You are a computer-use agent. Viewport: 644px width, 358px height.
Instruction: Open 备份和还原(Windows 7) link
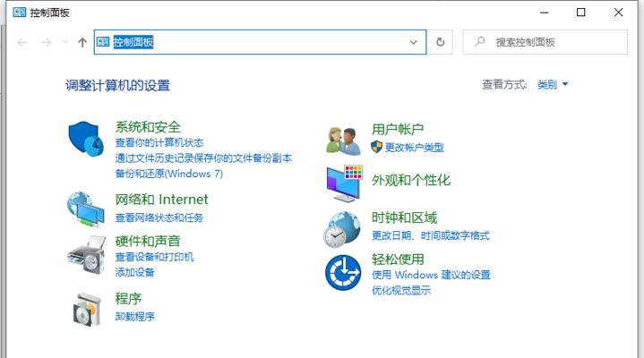click(x=169, y=174)
